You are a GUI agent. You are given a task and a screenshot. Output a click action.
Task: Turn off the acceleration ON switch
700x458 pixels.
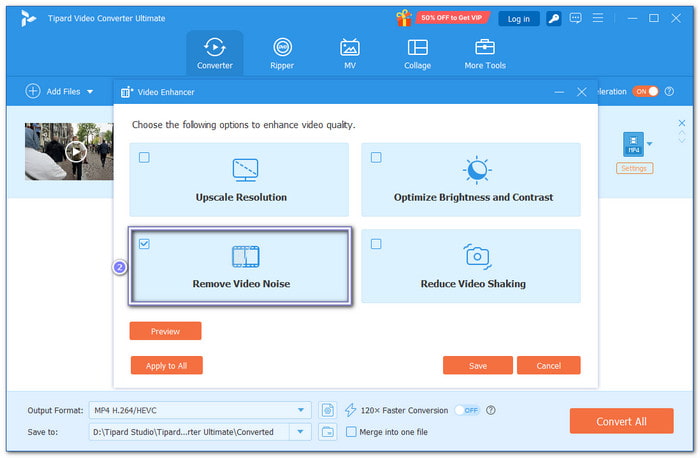tap(645, 91)
